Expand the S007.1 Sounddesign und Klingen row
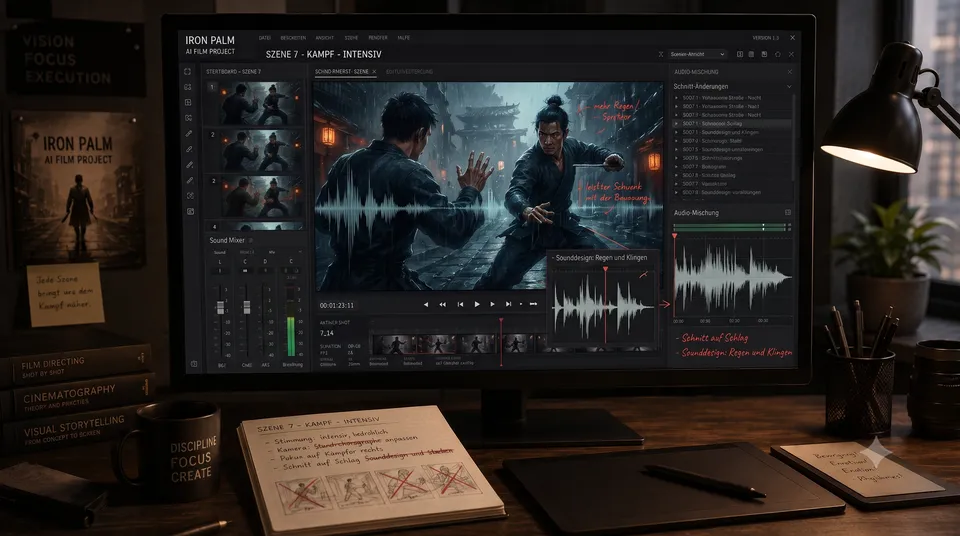 point(677,132)
